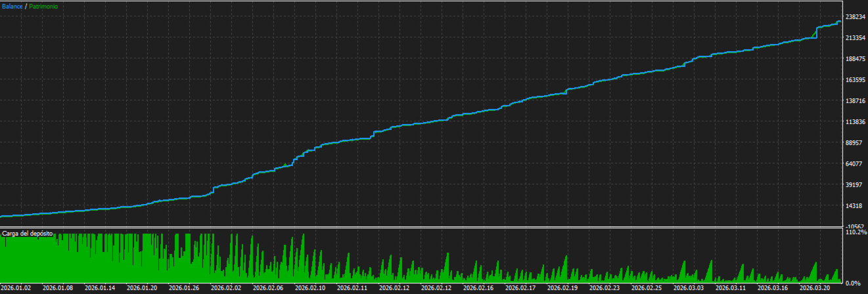This screenshot has width=868, height=294.
Task: Select the 2026.02.16 date label
Action: click(478, 287)
